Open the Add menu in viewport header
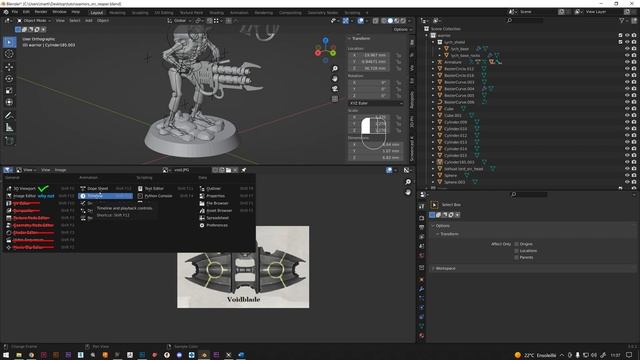Screen dimensions: 640x360 tap(89, 20)
